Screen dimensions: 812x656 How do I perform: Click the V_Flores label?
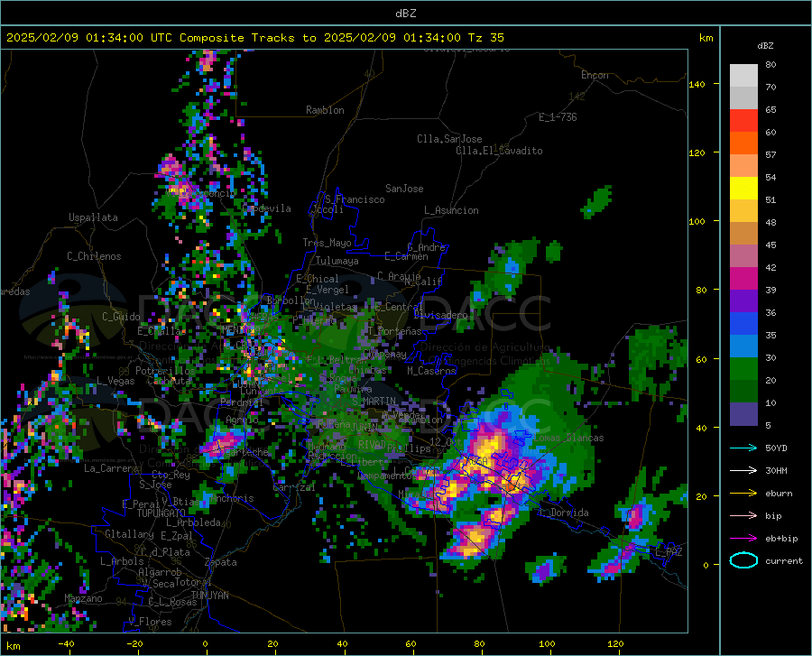pyautogui.click(x=150, y=622)
